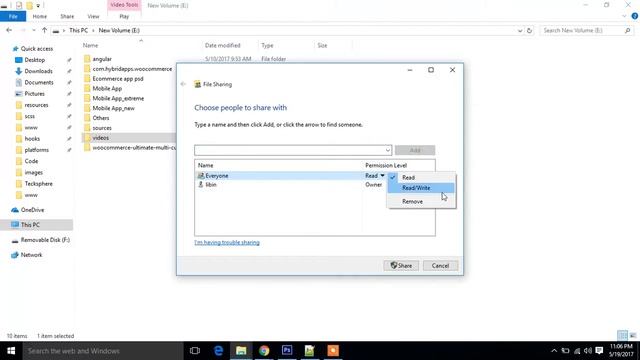The image size is (640, 360).
Task: Click the back arrow in File Sharing dialog
Action: coord(183,84)
